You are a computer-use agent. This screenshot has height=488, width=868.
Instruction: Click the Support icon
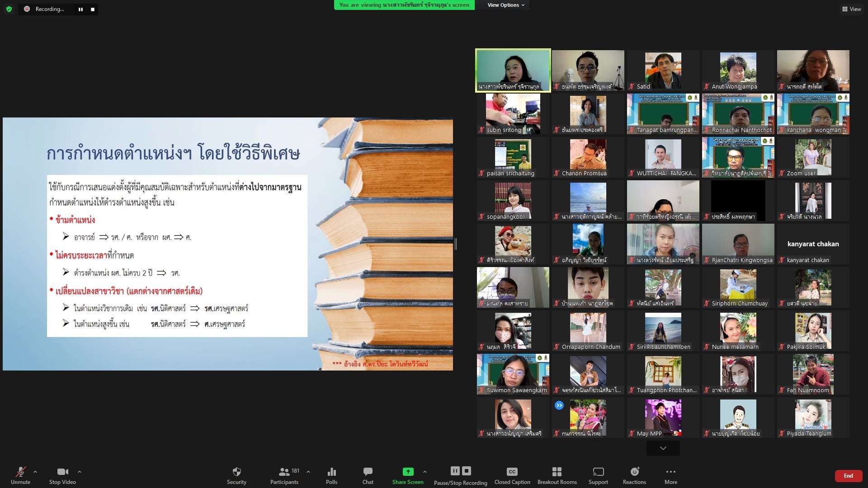point(598,475)
